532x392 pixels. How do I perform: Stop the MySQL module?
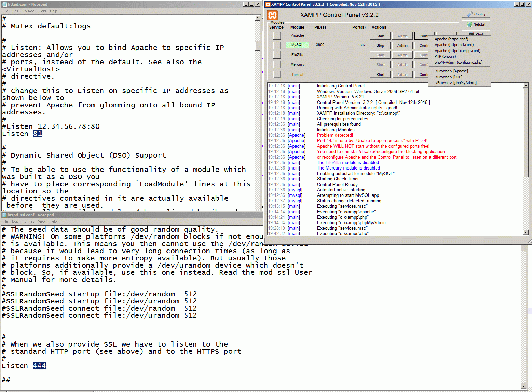[380, 45]
